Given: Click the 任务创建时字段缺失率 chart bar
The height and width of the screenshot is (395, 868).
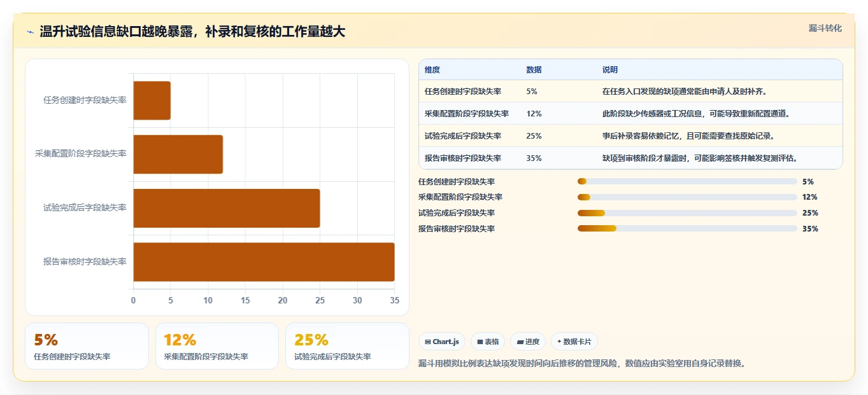Looking at the screenshot, I should 152,100.
